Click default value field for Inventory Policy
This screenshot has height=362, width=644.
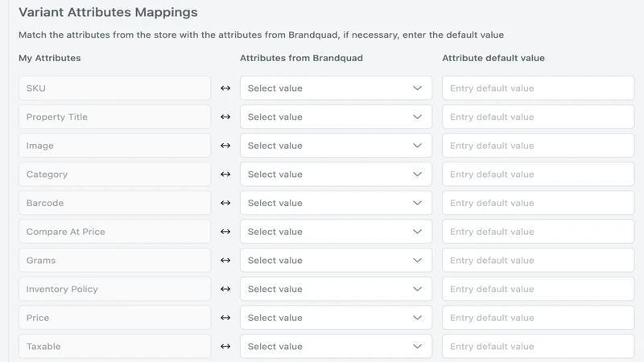[538, 289]
